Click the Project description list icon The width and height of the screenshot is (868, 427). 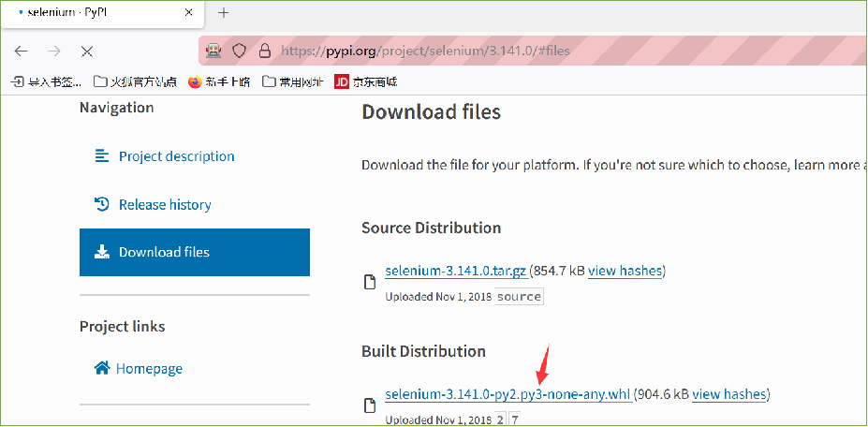coord(102,156)
